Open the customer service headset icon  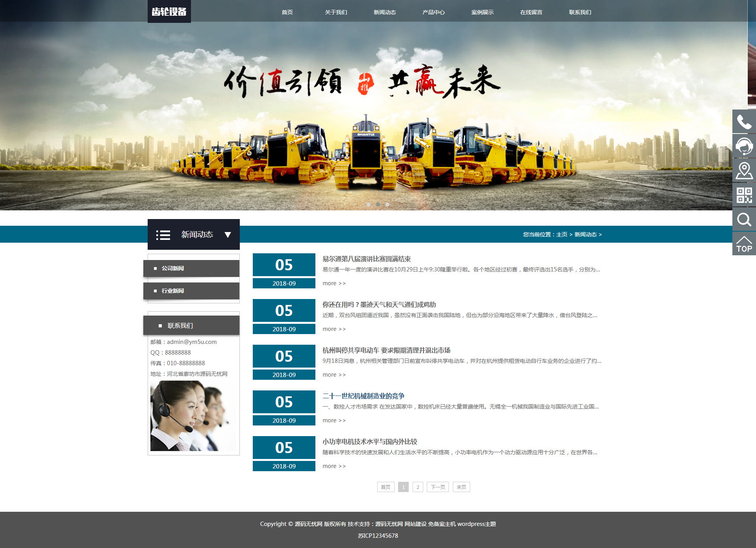[744, 146]
